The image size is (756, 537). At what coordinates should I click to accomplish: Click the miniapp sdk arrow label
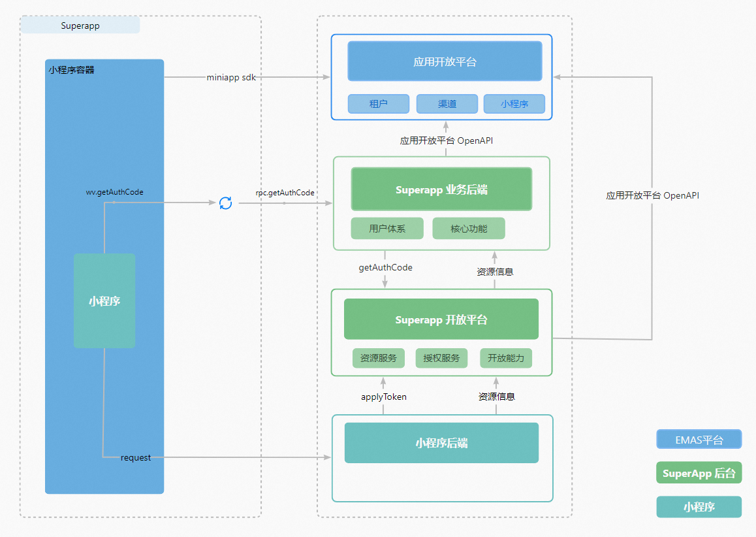click(231, 77)
